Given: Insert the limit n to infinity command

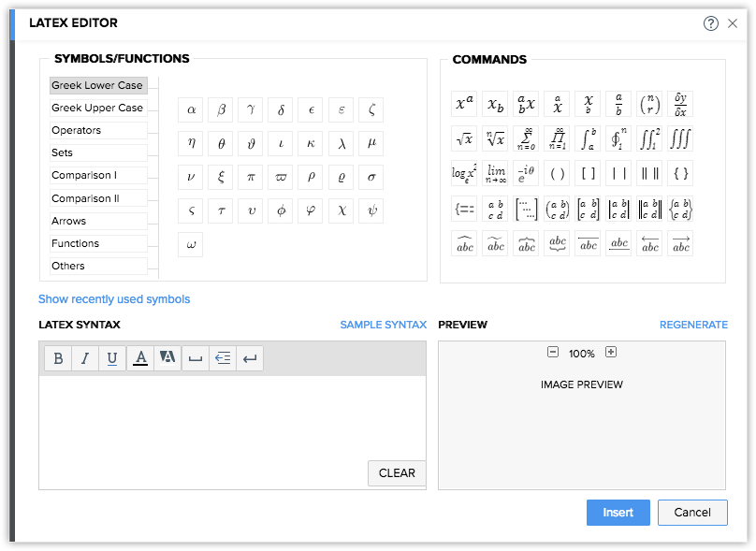Looking at the screenshot, I should [x=495, y=174].
